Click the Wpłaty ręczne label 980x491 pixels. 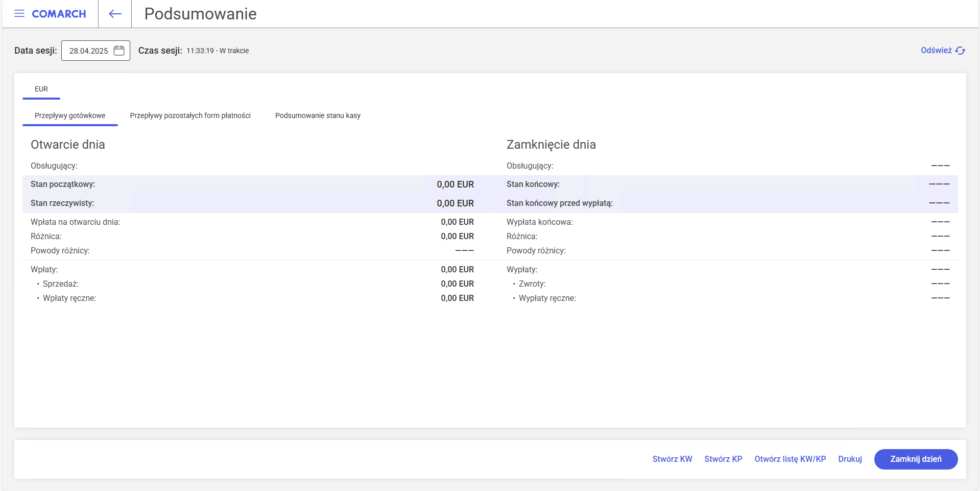tap(69, 298)
